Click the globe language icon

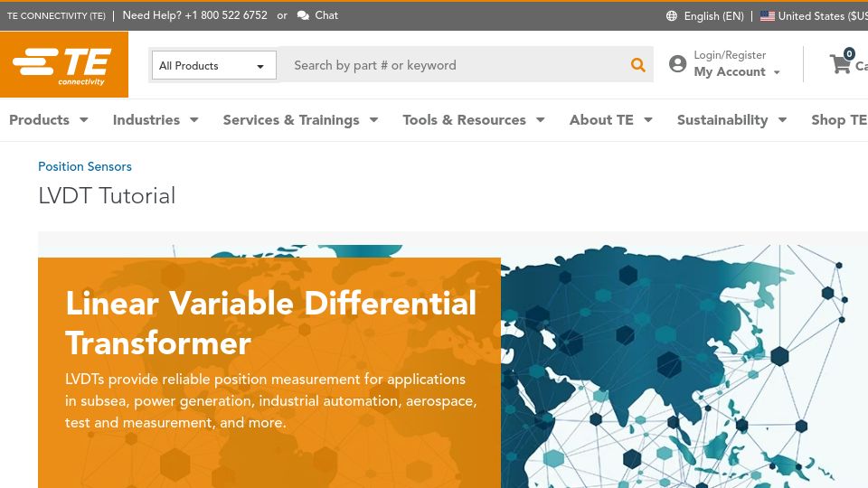(672, 16)
